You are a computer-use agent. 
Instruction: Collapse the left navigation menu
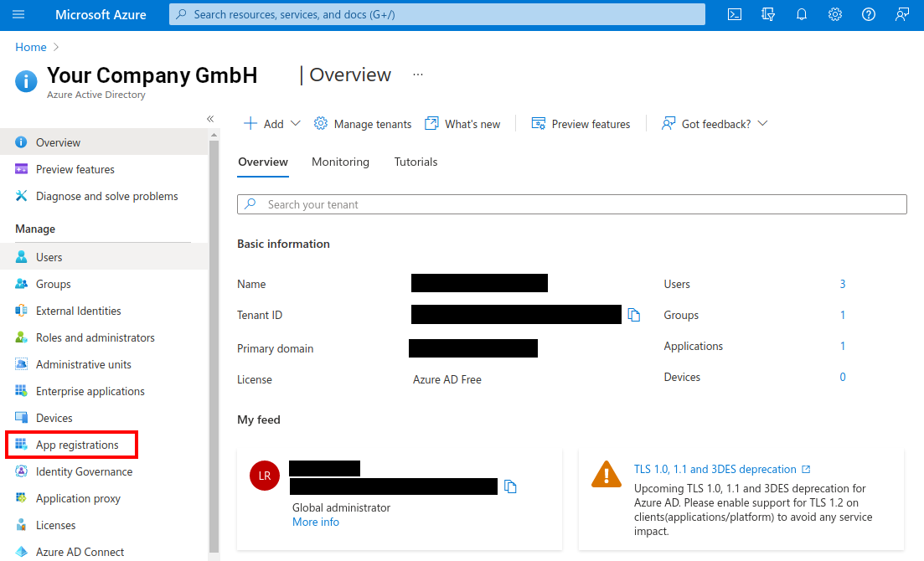tap(210, 119)
